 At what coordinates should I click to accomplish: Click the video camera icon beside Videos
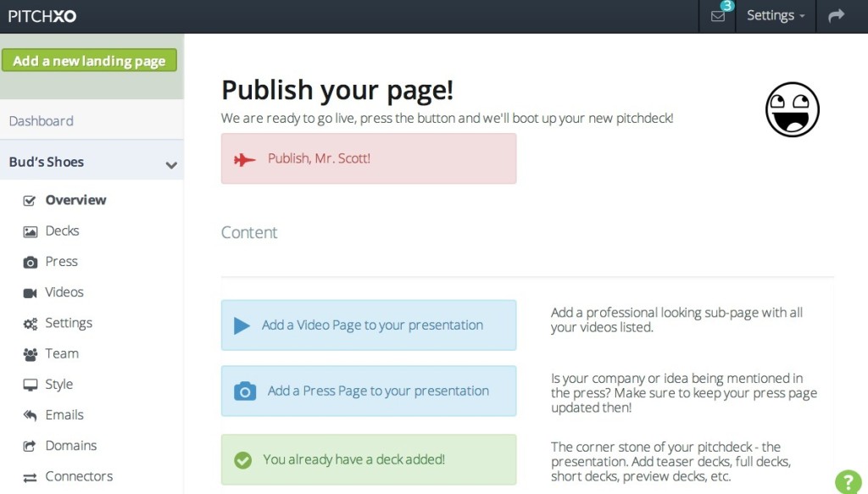click(x=30, y=292)
